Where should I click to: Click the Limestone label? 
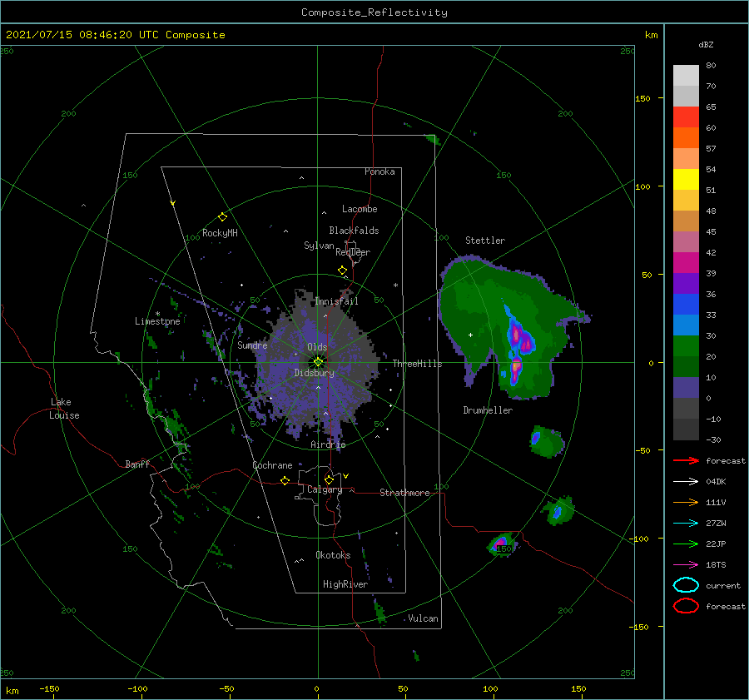157,321
